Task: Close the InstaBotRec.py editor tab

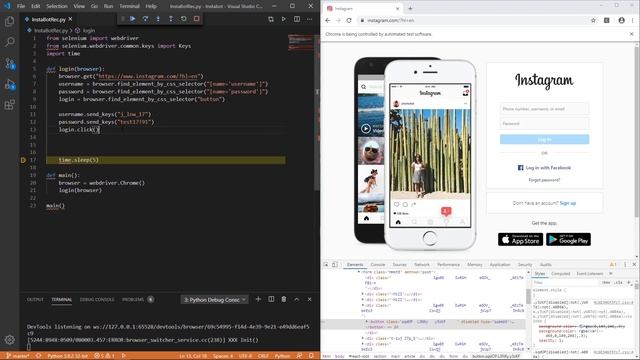Action: click(71, 19)
